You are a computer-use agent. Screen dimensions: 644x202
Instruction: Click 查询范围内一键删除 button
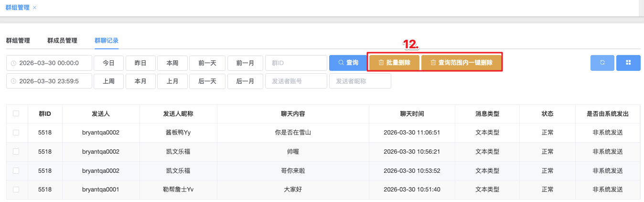(x=461, y=63)
